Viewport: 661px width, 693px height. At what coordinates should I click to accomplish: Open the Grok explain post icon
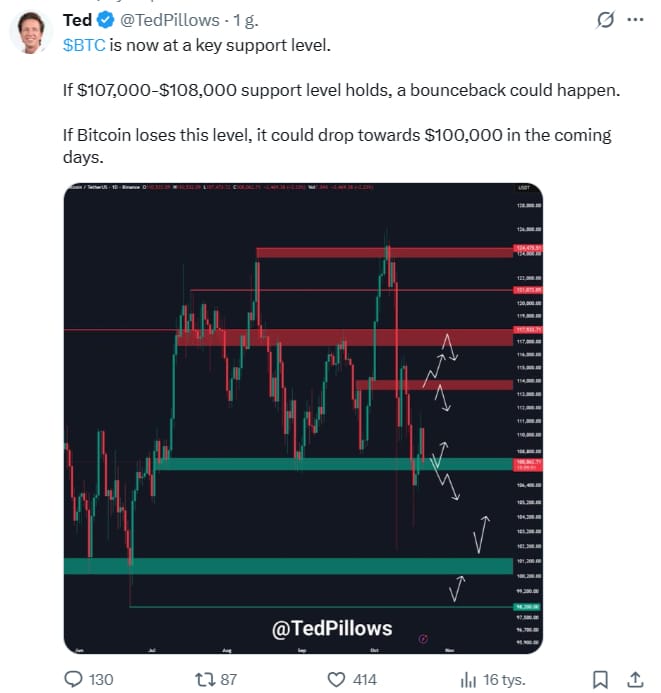pos(605,20)
